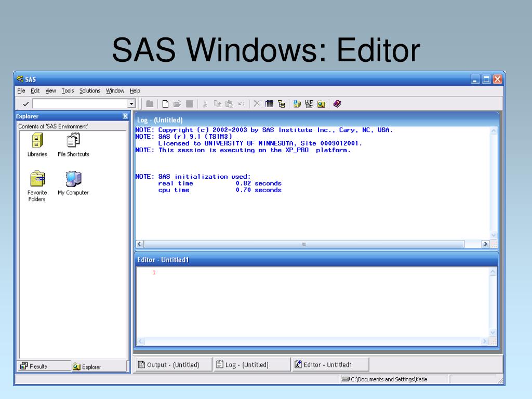Open the View menu
The image size is (532, 399).
tap(50, 90)
